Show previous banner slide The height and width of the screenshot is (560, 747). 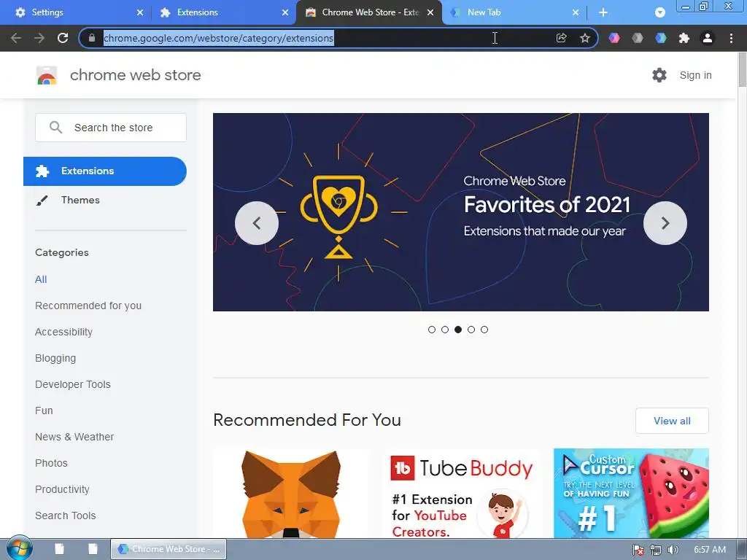(257, 223)
